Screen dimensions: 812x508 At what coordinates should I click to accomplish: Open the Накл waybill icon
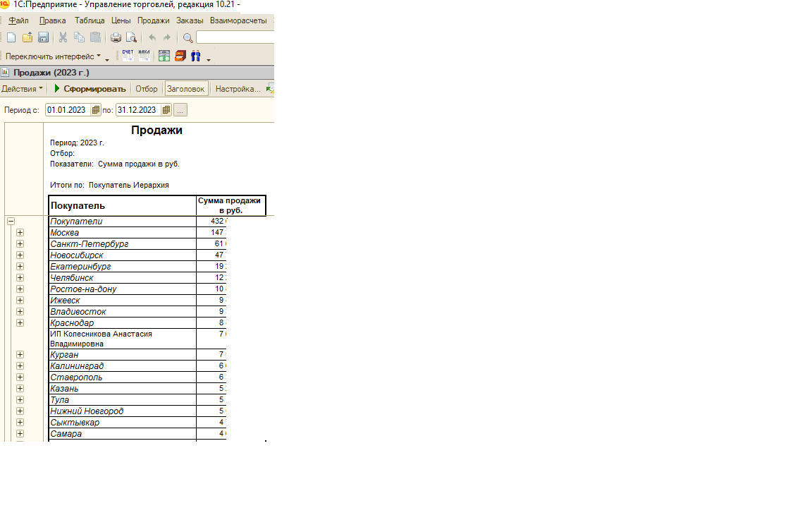click(x=144, y=56)
